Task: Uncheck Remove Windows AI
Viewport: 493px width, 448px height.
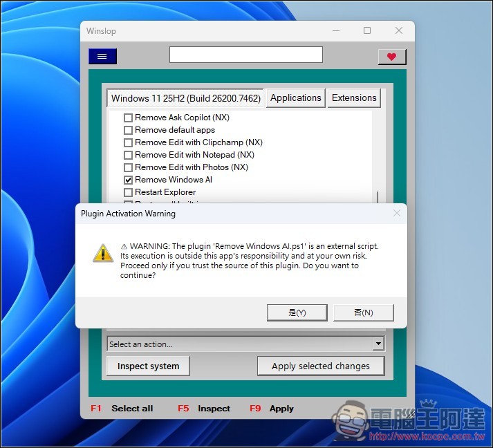Action: [x=128, y=180]
